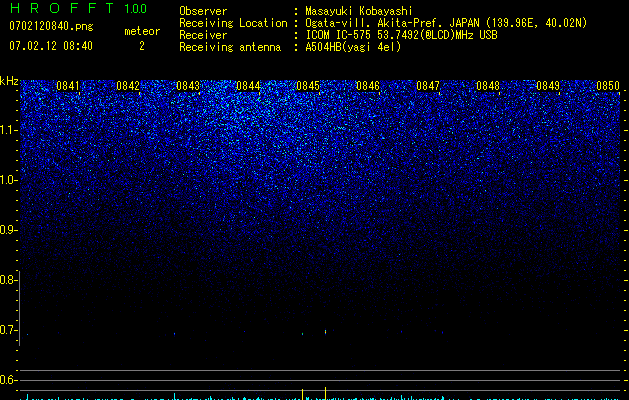Click the kHz axis unit label
Viewport: 629px width, 400px height.
tap(9, 81)
